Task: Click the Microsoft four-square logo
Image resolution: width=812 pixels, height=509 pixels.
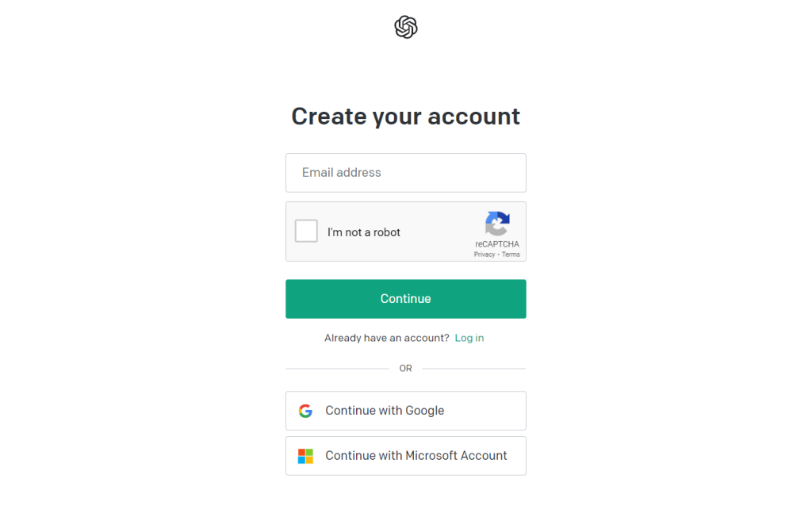Action: tap(305, 456)
